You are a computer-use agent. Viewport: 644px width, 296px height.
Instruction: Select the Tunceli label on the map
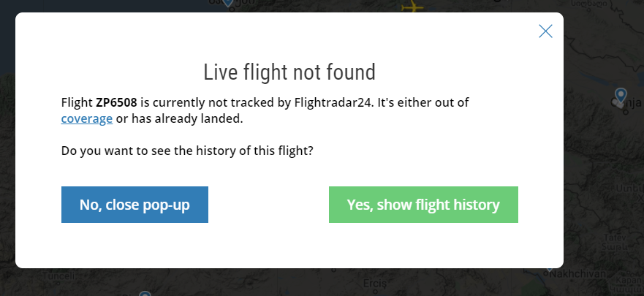click(58, 276)
